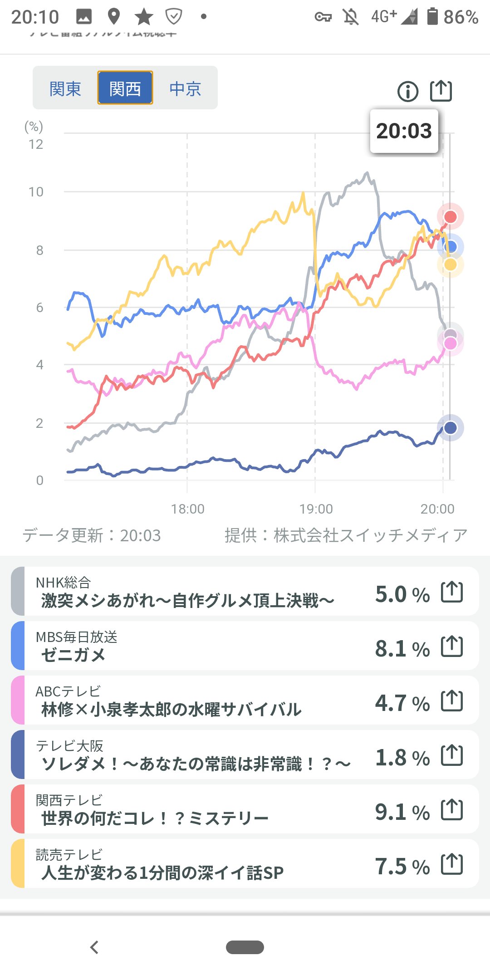Open 激突メシあがれ program row

pyautogui.click(x=191, y=592)
